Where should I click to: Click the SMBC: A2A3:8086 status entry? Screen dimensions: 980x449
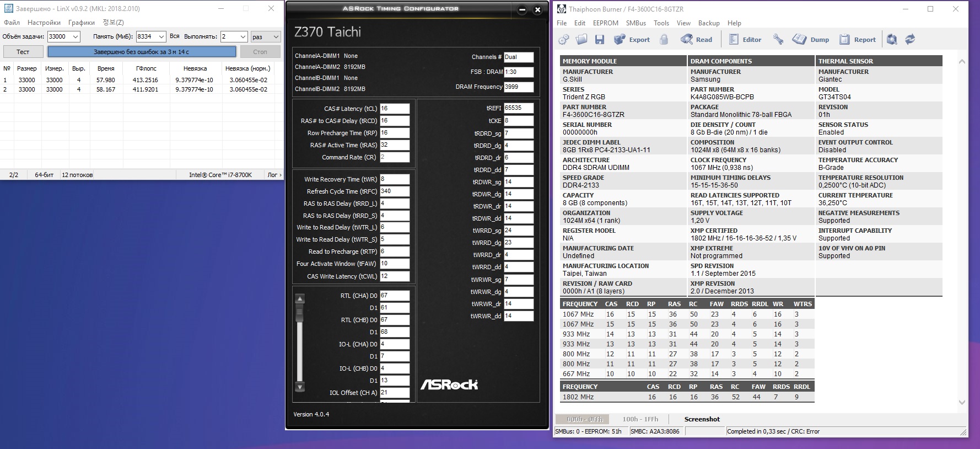pyautogui.click(x=655, y=431)
